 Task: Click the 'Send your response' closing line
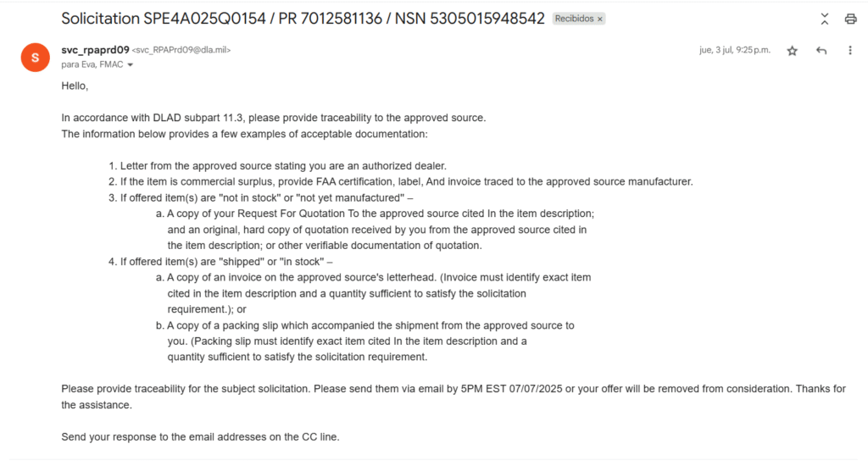(x=200, y=437)
